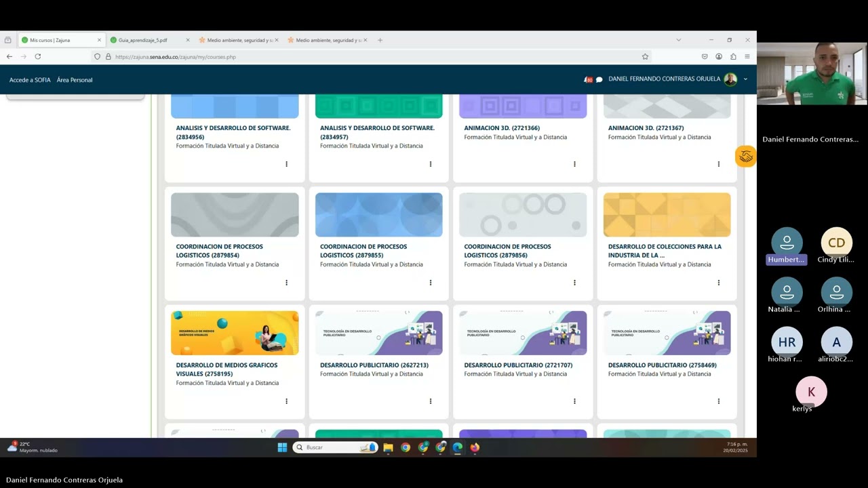The width and height of the screenshot is (868, 488).
Task: Open the browser hamburger application menu
Action: pos(747,57)
